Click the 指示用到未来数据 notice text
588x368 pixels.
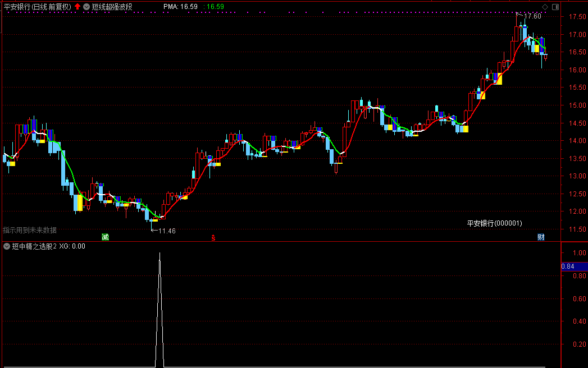point(30,230)
